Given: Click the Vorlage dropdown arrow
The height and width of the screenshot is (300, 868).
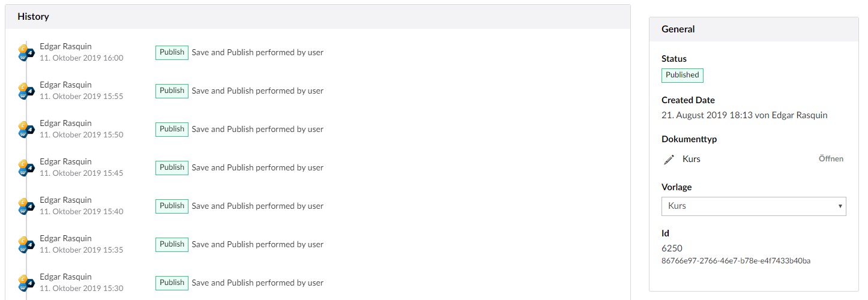Looking at the screenshot, I should pos(840,206).
